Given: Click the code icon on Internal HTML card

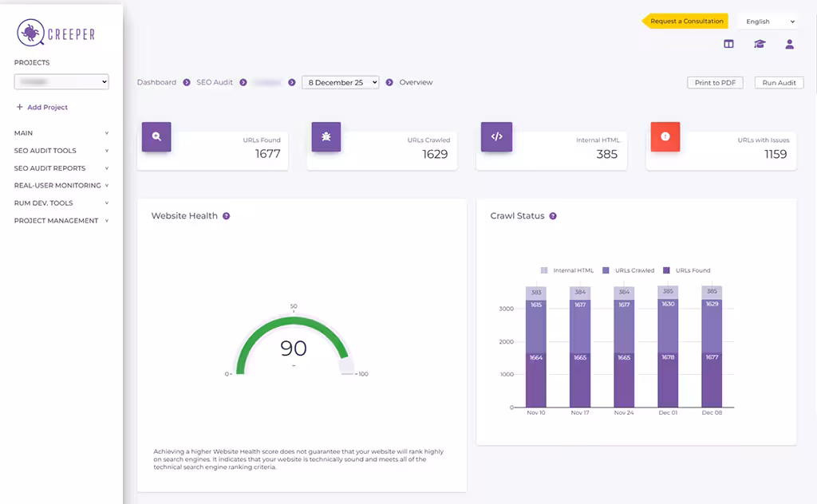Looking at the screenshot, I should pyautogui.click(x=496, y=136).
